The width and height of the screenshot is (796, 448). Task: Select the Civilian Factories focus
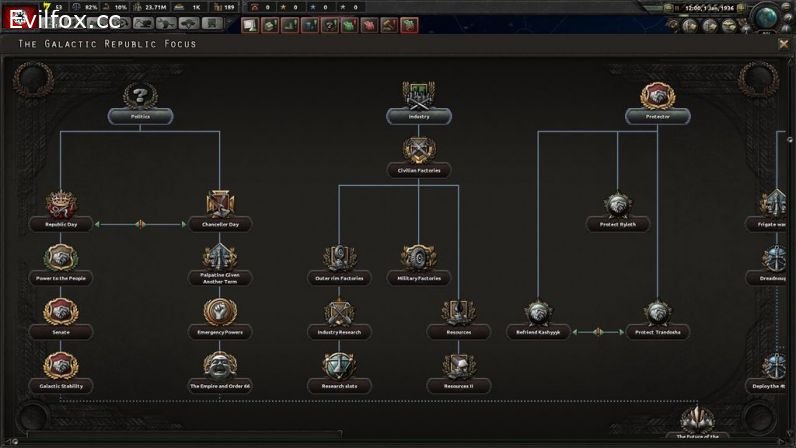click(x=418, y=152)
